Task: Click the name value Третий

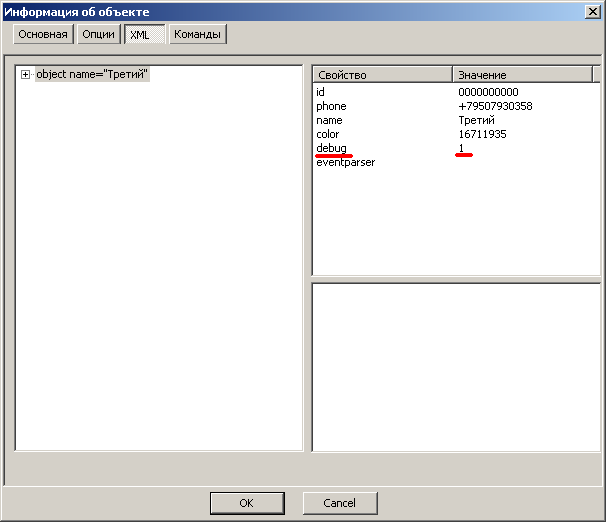Action: 476,120
